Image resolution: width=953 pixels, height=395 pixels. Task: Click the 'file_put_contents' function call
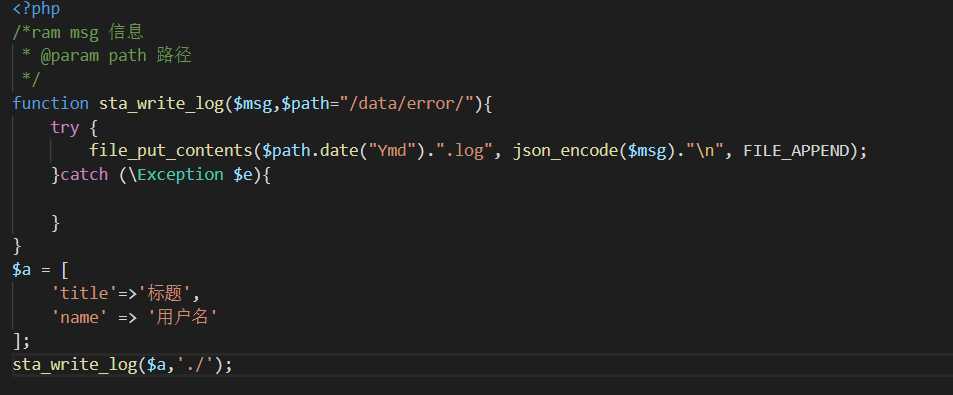[171, 151]
